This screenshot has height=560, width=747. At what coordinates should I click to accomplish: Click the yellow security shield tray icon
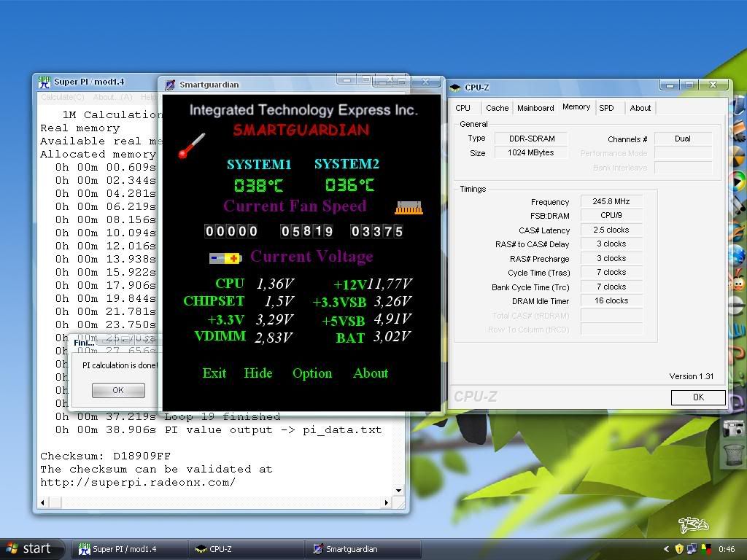(679, 549)
